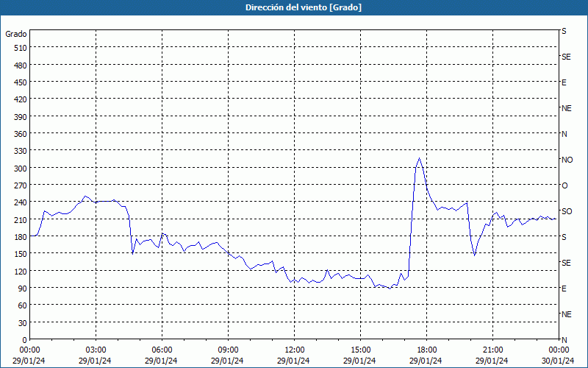Screen dimensions: 588x368
Task: Click the wind curve peak near 17:40
Action: (419, 158)
